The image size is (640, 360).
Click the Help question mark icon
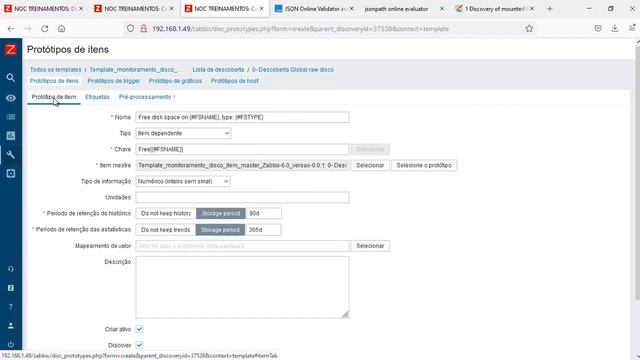(11, 307)
